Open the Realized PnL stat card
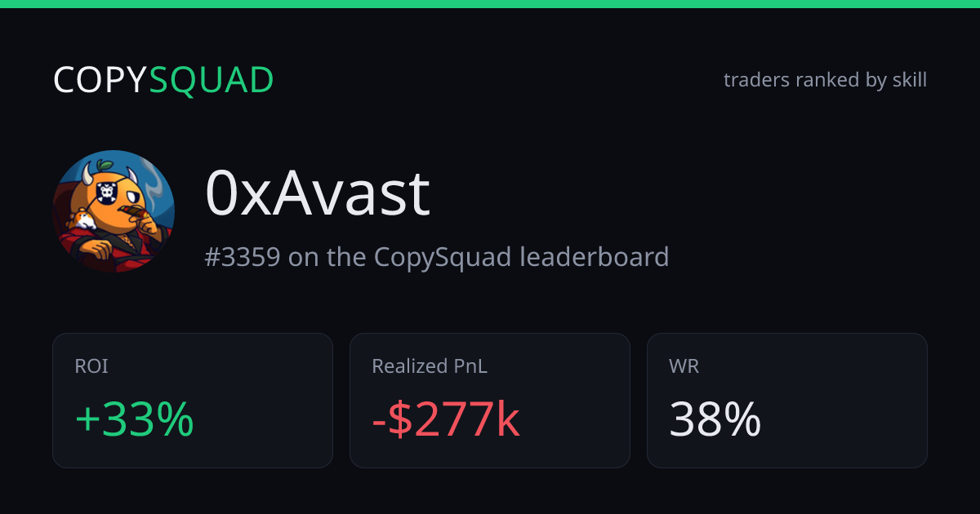This screenshot has height=514, width=980. pos(490,401)
